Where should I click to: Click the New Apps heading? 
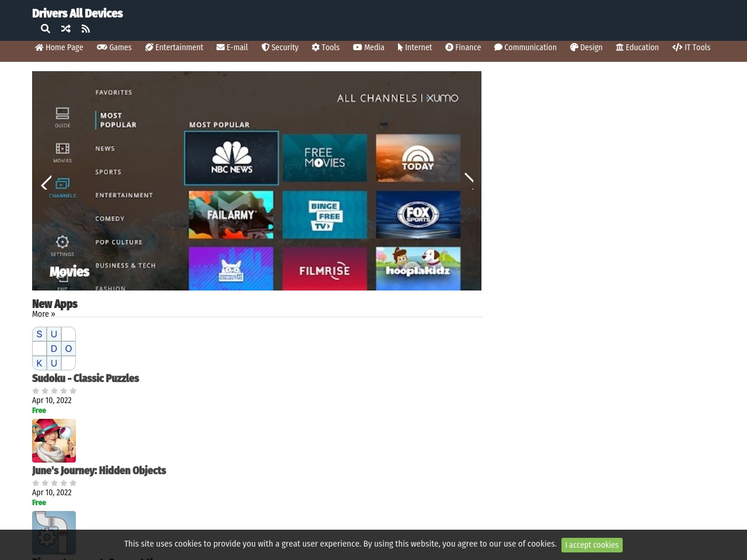click(55, 304)
